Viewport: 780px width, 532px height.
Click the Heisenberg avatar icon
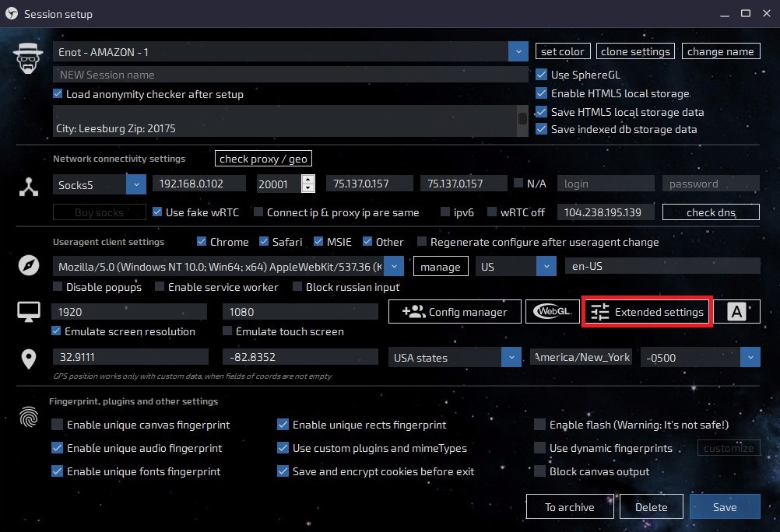tap(28, 58)
